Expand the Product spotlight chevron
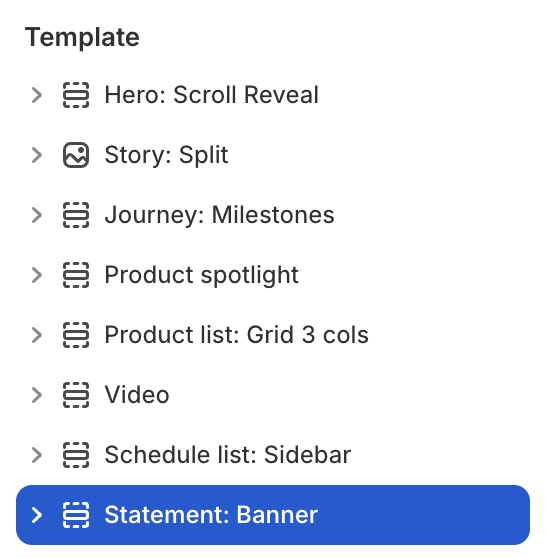 (x=37, y=275)
